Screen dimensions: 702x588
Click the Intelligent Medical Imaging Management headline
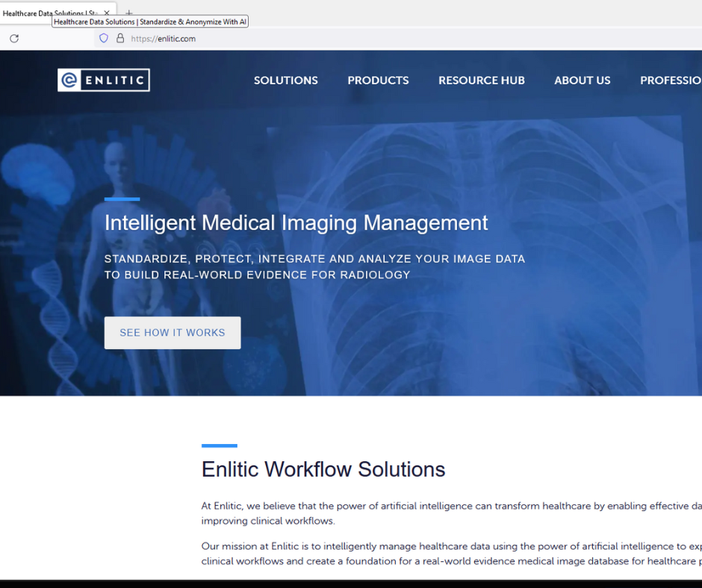[x=296, y=223]
